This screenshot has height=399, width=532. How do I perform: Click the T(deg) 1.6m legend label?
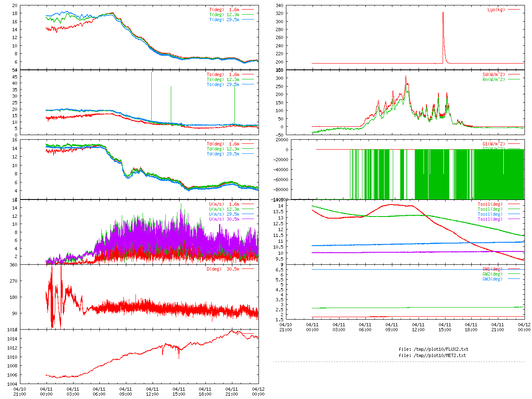(224, 9)
